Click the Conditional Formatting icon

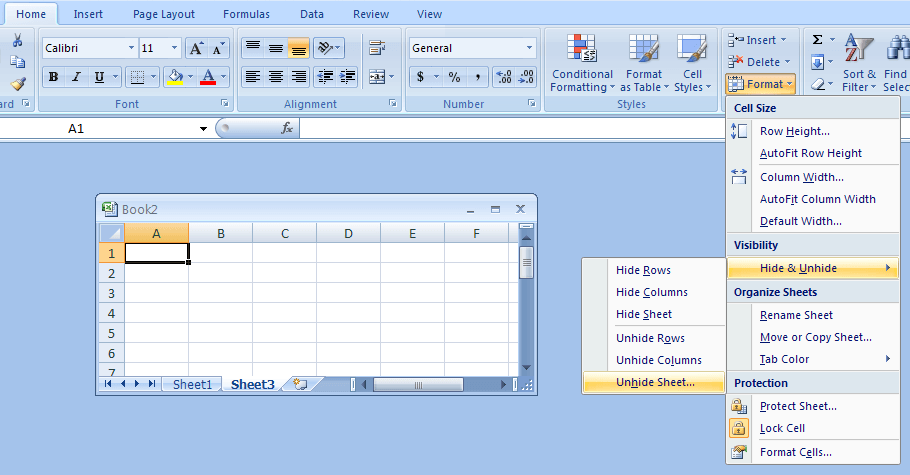[582, 50]
